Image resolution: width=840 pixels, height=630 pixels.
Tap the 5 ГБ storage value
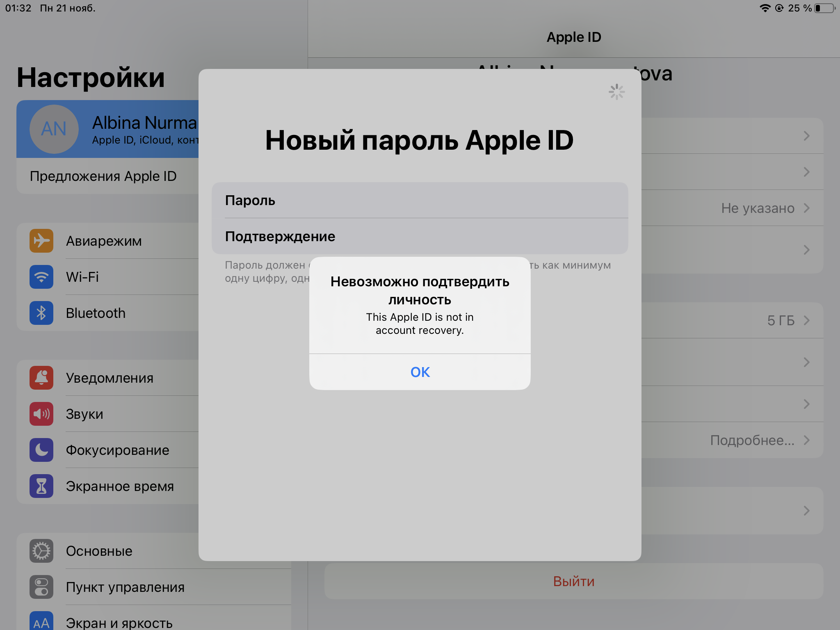tap(781, 320)
